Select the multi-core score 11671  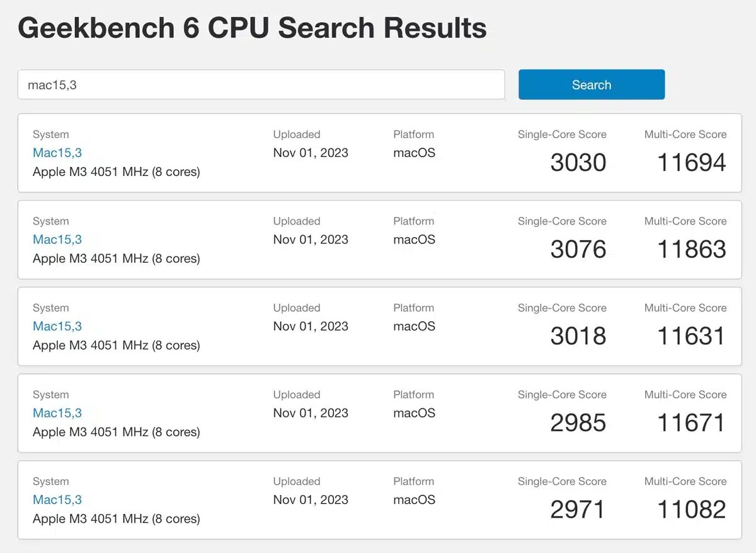click(691, 423)
